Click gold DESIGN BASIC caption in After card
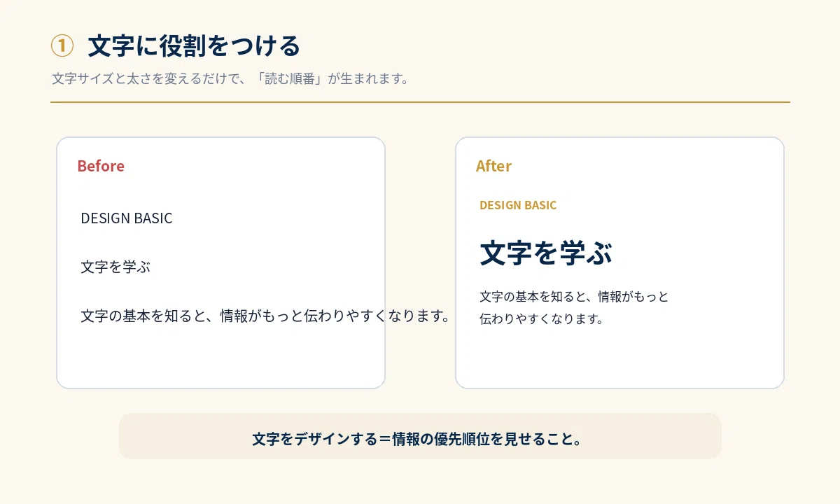840x504 pixels. tap(518, 205)
